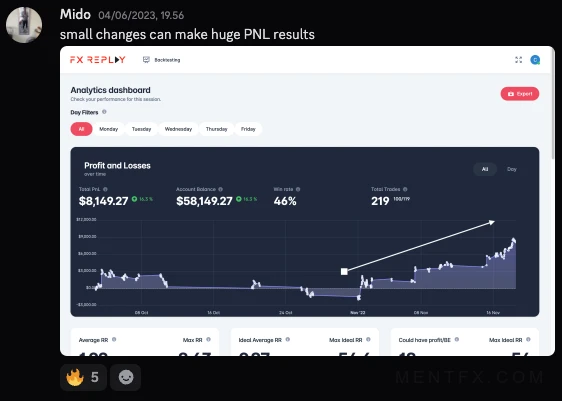
Task: Click the 46% win rate value
Action: click(285, 201)
